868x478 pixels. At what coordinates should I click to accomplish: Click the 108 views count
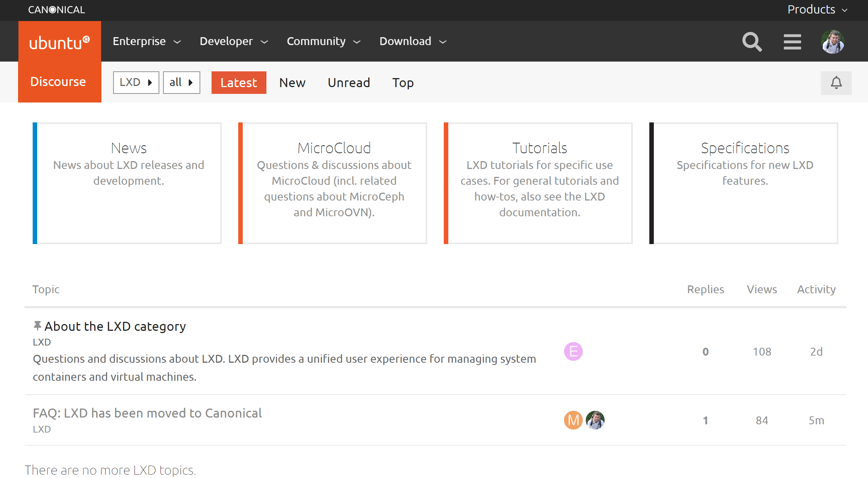[762, 351]
